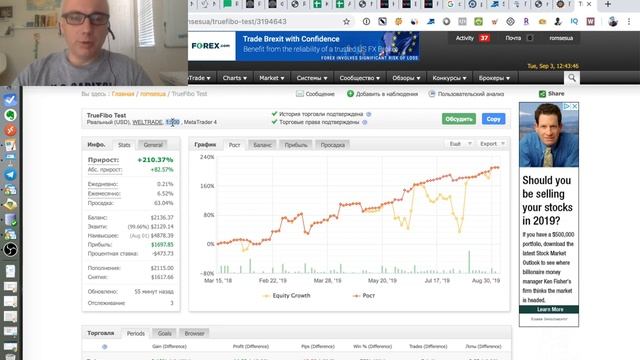Select the Просадка chart tab
The image size is (640, 360).
click(333, 145)
